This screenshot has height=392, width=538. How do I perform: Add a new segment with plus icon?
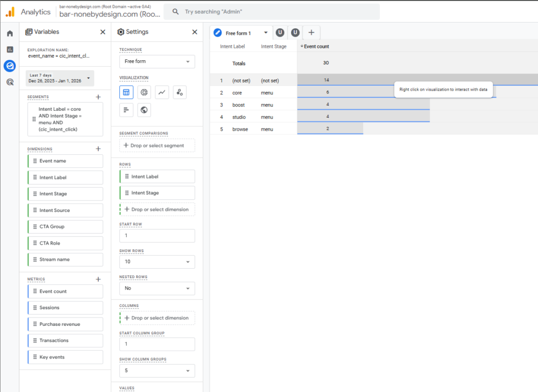98,97
